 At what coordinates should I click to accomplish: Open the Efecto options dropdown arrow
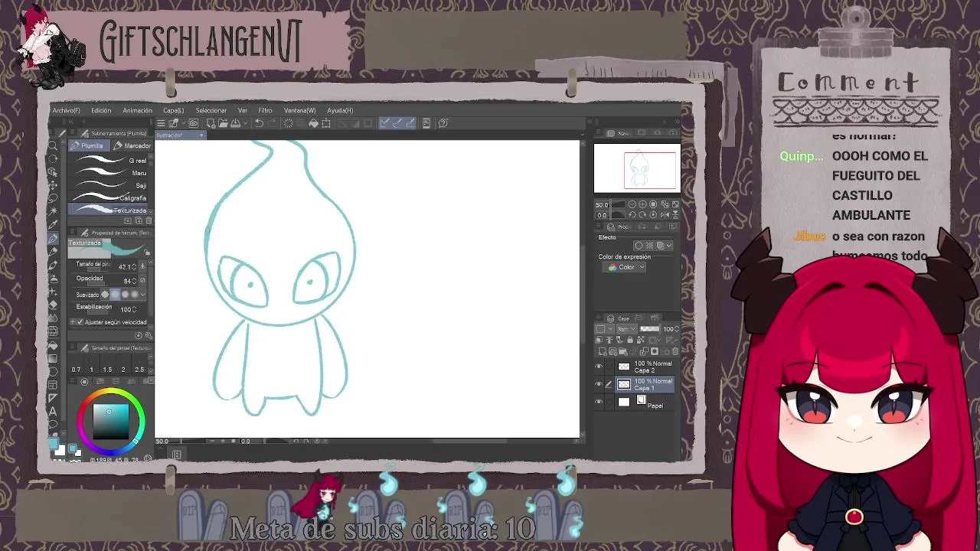point(670,246)
